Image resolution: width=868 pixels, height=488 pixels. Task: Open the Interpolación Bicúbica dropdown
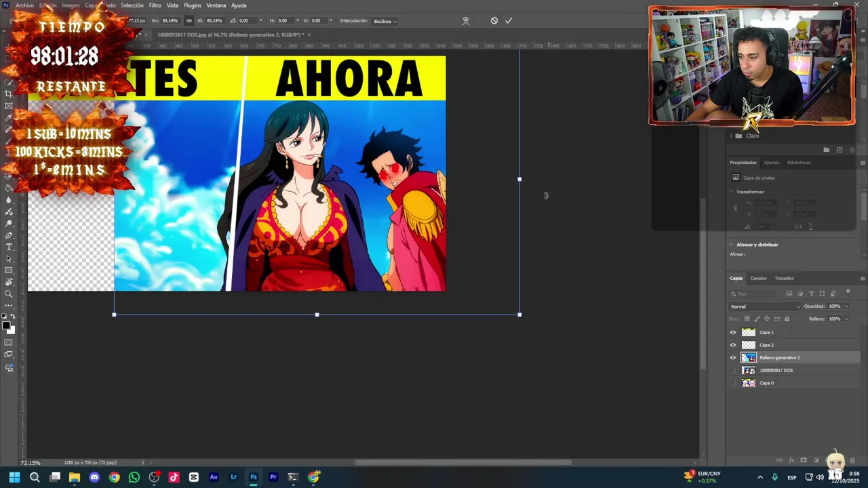pos(384,21)
